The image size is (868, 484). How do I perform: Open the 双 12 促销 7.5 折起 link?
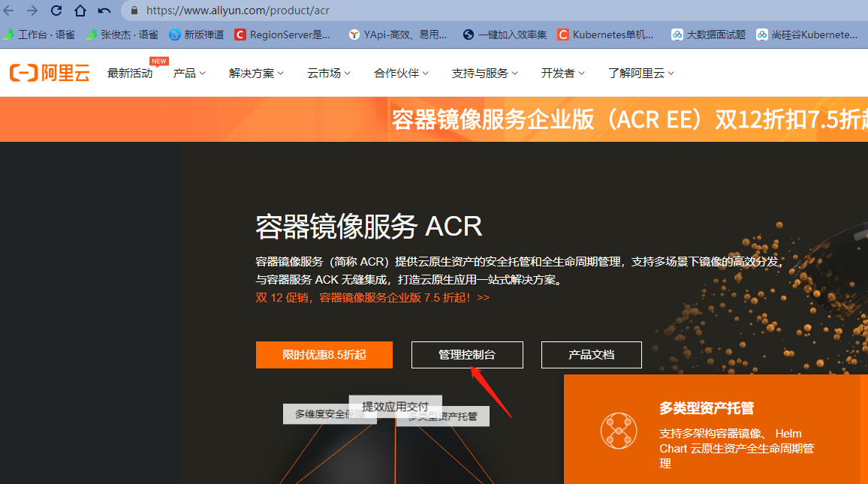[372, 298]
